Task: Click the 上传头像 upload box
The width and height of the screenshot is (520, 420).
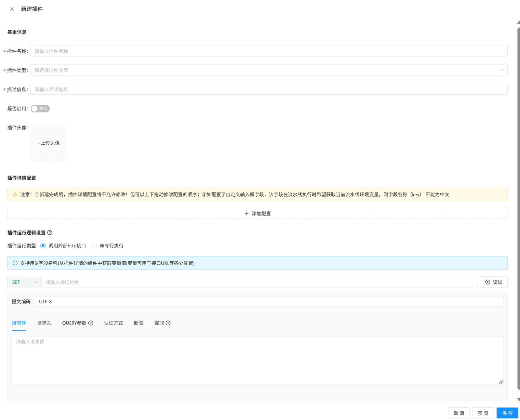Action: pyautogui.click(x=48, y=143)
